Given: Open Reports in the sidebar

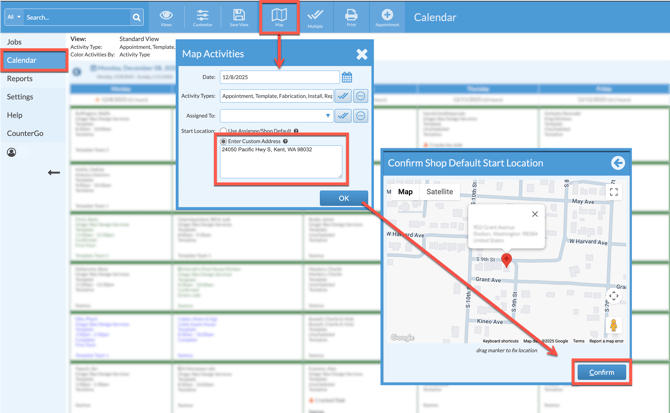Looking at the screenshot, I should [20, 79].
